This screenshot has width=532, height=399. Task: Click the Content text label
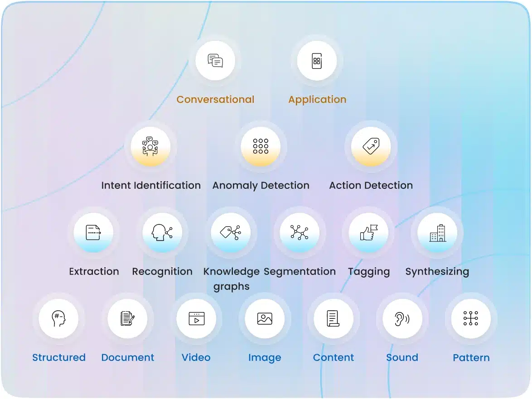(334, 357)
